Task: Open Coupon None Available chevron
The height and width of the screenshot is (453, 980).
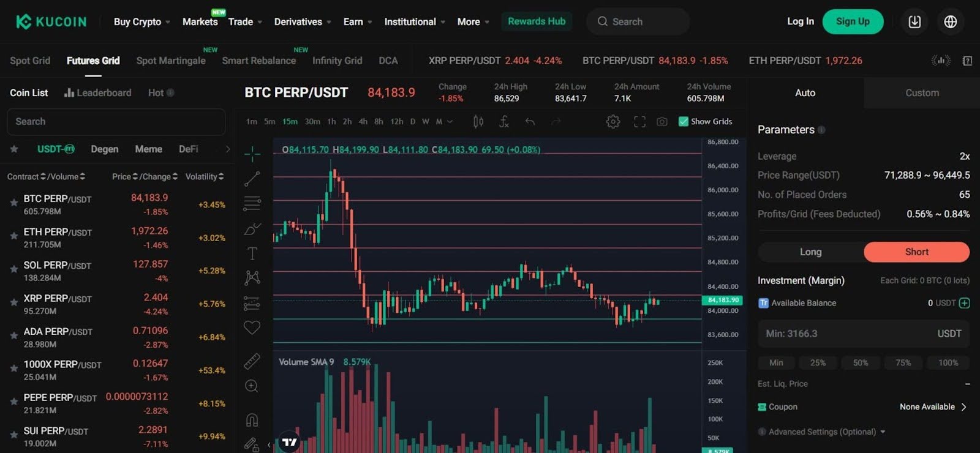Action: point(963,407)
